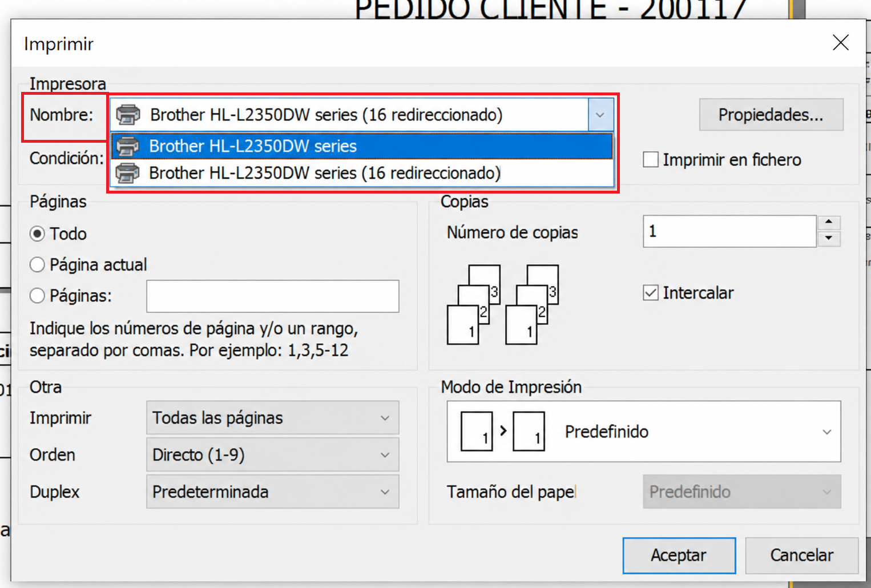The image size is (871, 588).
Task: Click the Nombre label
Action: [x=61, y=115]
